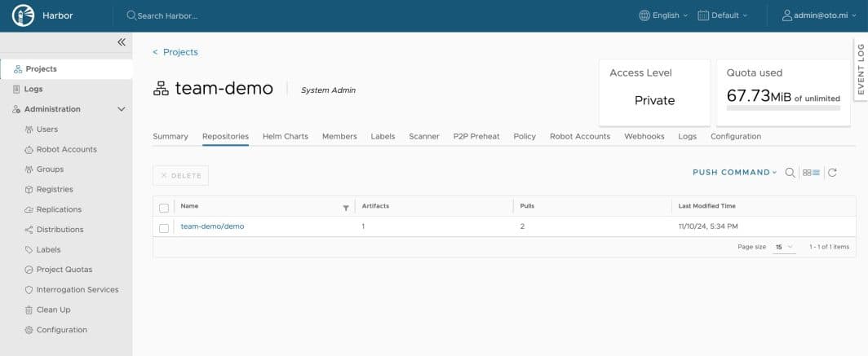Click the search magnifier icon in repositories toolbar
Image resolution: width=868 pixels, height=356 pixels.
point(790,173)
